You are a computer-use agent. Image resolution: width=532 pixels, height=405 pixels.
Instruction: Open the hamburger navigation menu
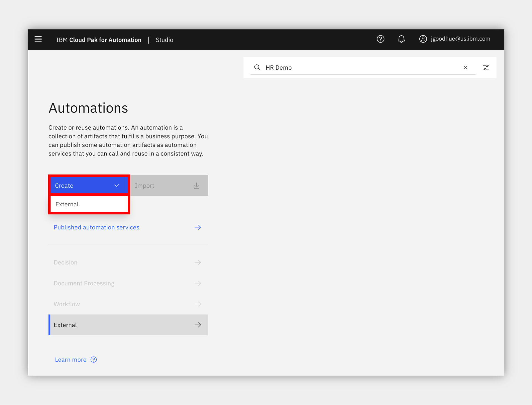(38, 39)
